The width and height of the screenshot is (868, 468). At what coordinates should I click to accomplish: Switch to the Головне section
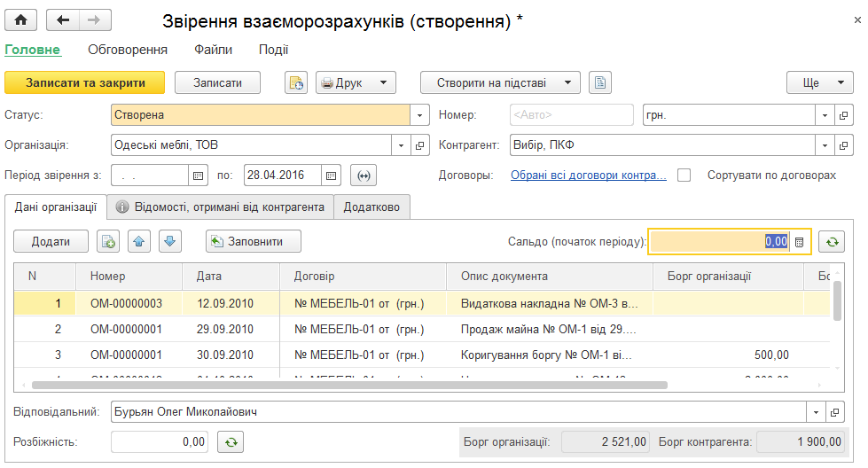click(33, 50)
